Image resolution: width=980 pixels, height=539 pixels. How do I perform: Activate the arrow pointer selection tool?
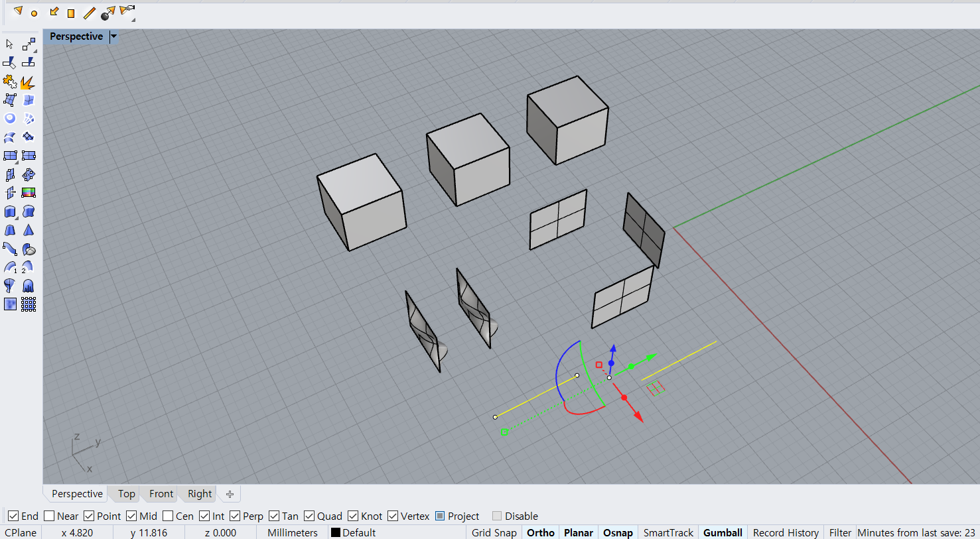[x=9, y=44]
